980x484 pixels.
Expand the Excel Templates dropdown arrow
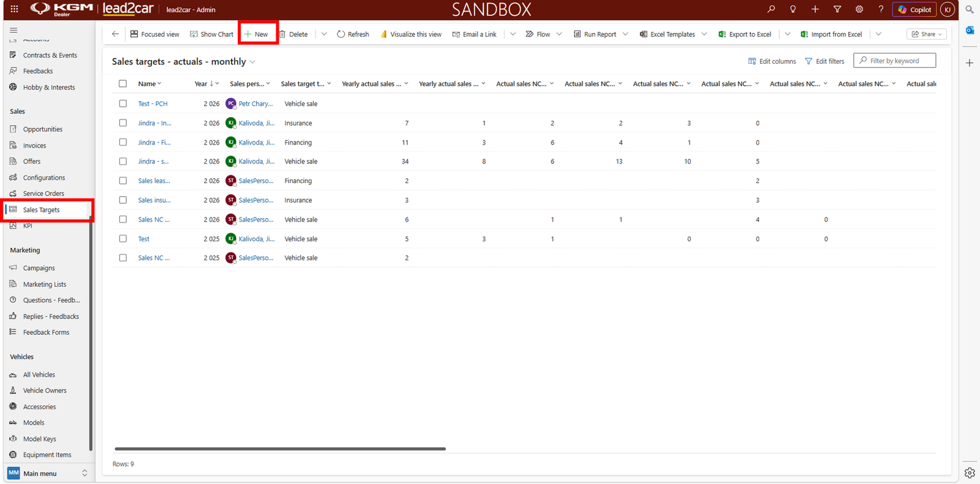(x=704, y=34)
